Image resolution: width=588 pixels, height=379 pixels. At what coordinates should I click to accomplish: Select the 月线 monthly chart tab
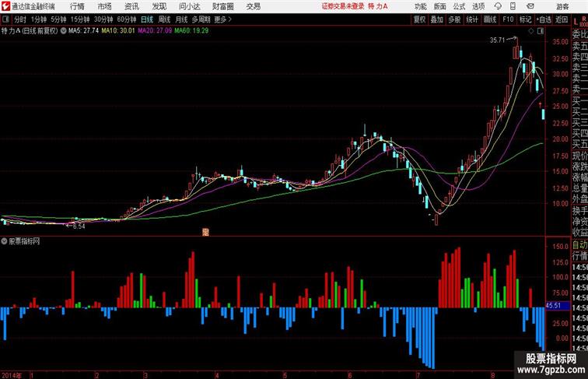click(181, 19)
